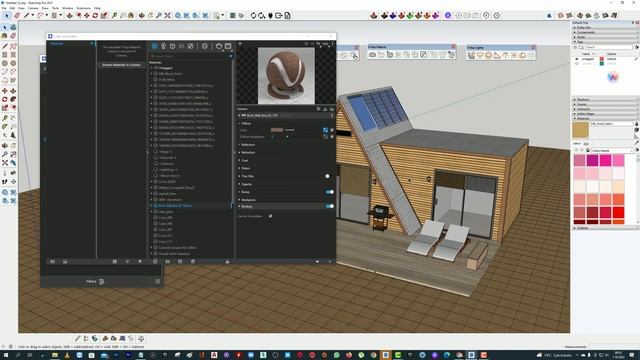Select the highlighted Brick Wall material row

[x=191, y=206]
